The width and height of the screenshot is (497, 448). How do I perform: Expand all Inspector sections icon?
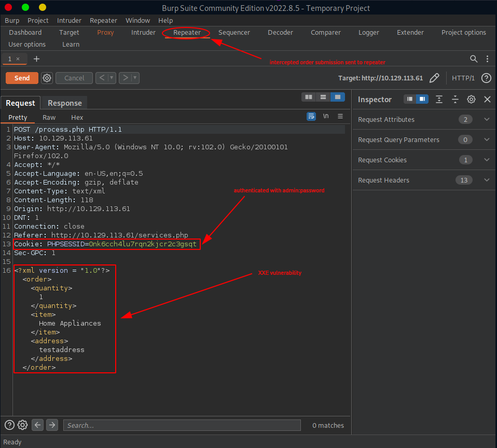click(439, 100)
